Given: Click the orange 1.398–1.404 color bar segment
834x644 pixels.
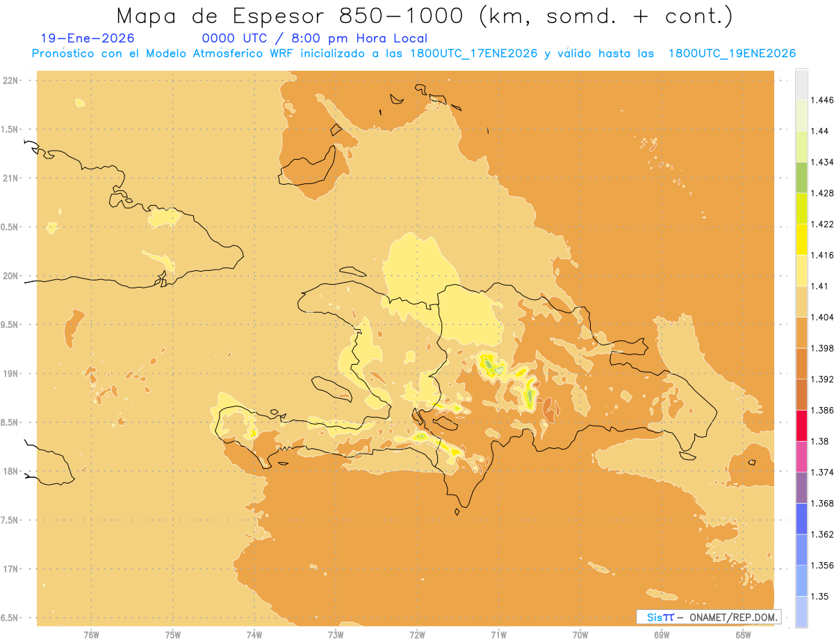Looking at the screenshot, I should click(801, 332).
